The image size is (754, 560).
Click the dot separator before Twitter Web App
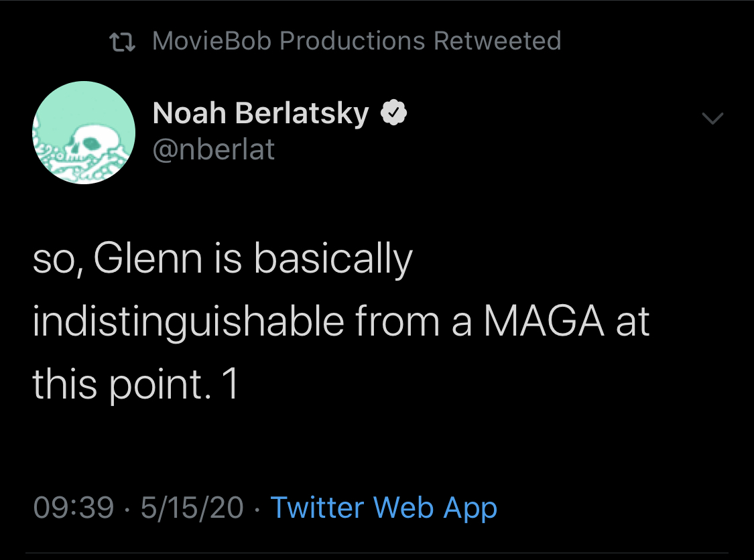pyautogui.click(x=257, y=510)
